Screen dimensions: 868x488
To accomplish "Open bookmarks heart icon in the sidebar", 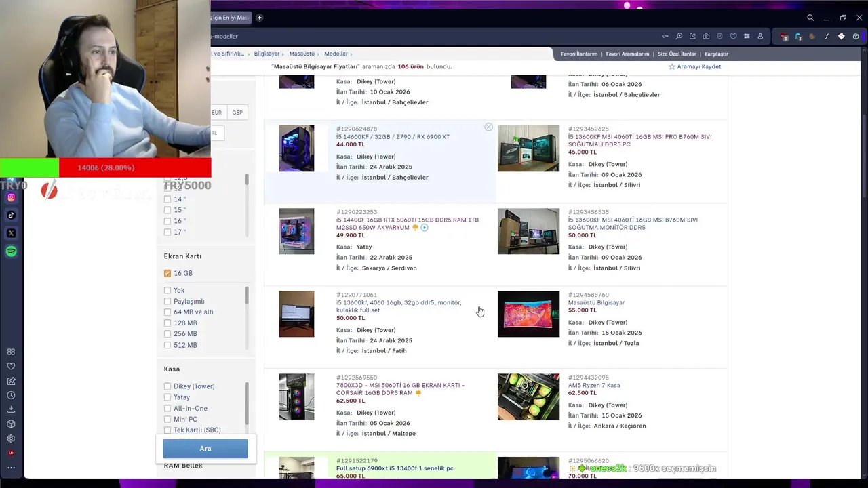I will pyautogui.click(x=11, y=366).
